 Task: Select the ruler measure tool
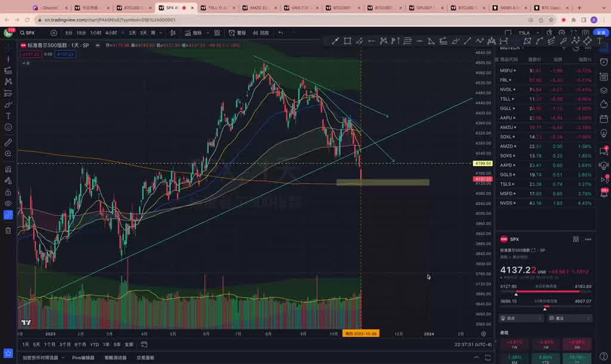[8, 143]
